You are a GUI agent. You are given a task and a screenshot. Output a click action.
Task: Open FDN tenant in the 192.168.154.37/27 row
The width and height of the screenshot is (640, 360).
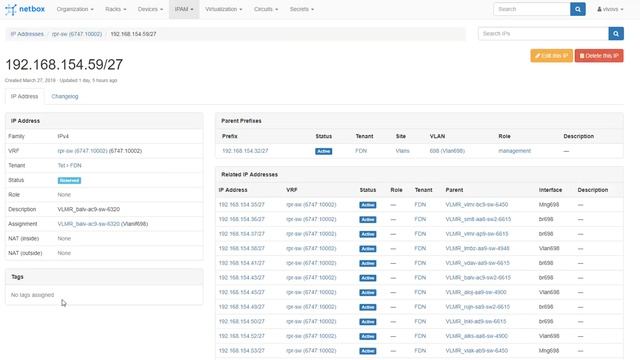(420, 234)
